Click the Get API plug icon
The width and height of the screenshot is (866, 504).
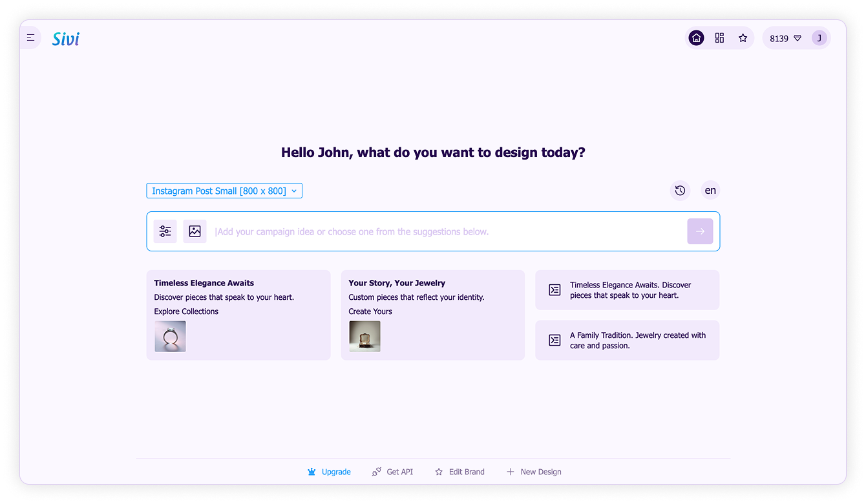[x=376, y=472]
